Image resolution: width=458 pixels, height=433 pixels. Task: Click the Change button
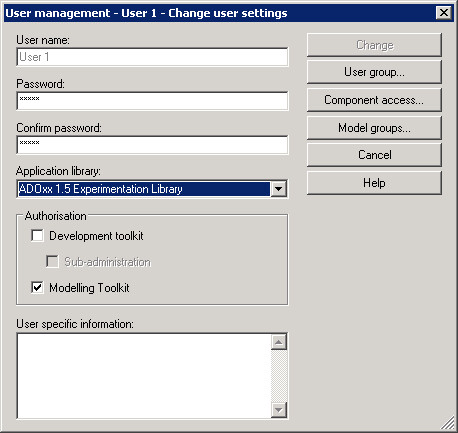(374, 45)
